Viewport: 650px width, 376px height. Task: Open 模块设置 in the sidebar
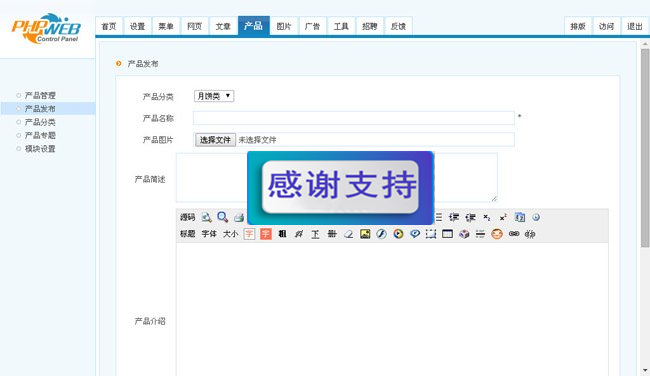coord(40,148)
